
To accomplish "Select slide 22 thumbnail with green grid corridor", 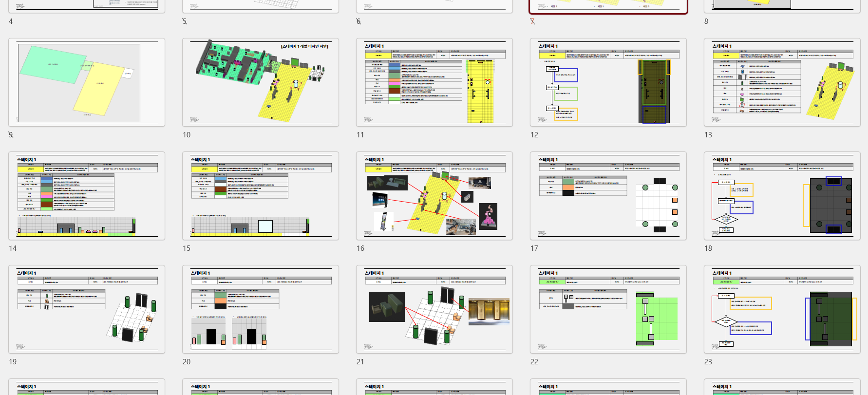I will 608,309.
